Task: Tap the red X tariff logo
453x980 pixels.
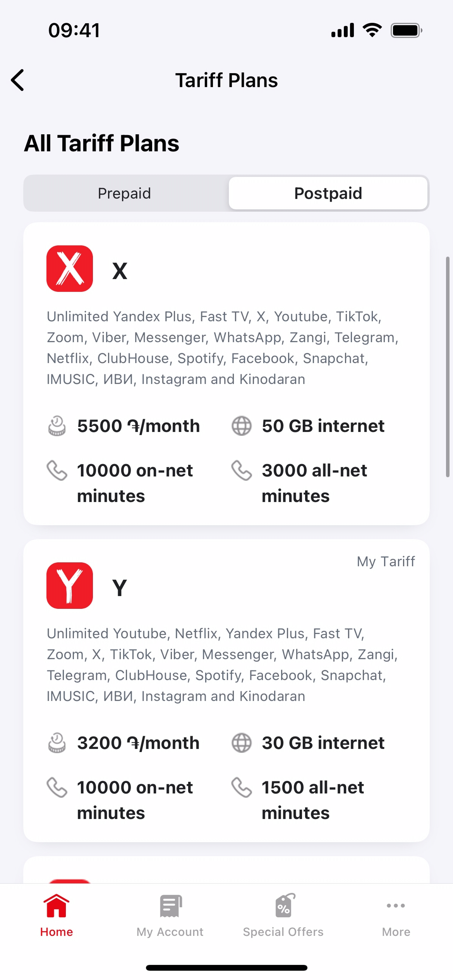Action: [70, 269]
